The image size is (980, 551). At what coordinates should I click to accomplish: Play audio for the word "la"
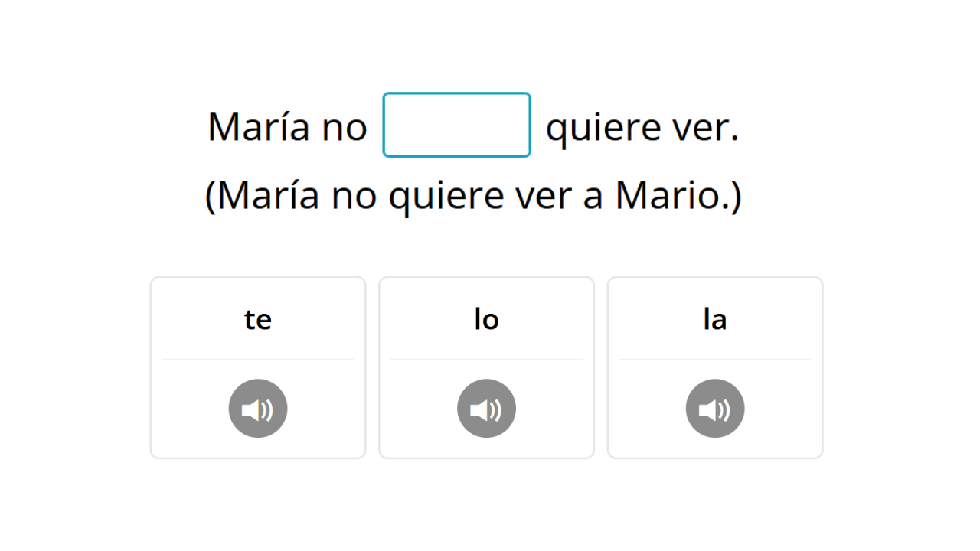click(715, 409)
